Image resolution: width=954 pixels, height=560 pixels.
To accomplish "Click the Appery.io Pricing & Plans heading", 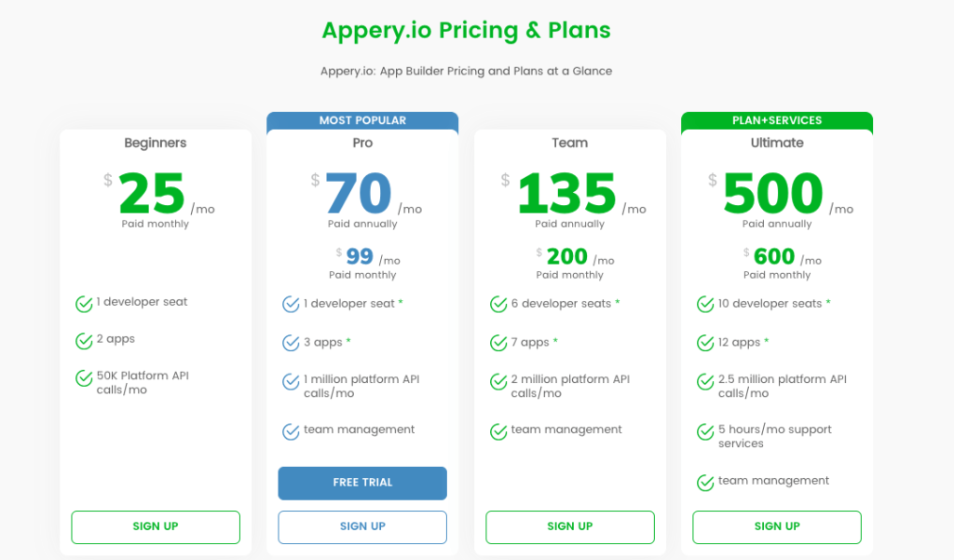I will 466,30.
